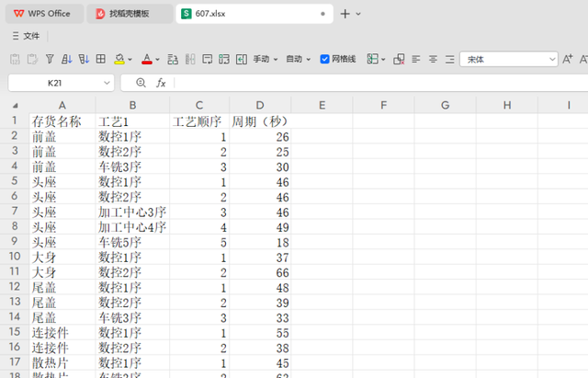Click cell 散热片 in row 17
Image resolution: width=588 pixels, height=378 pixels.
[x=62, y=363]
